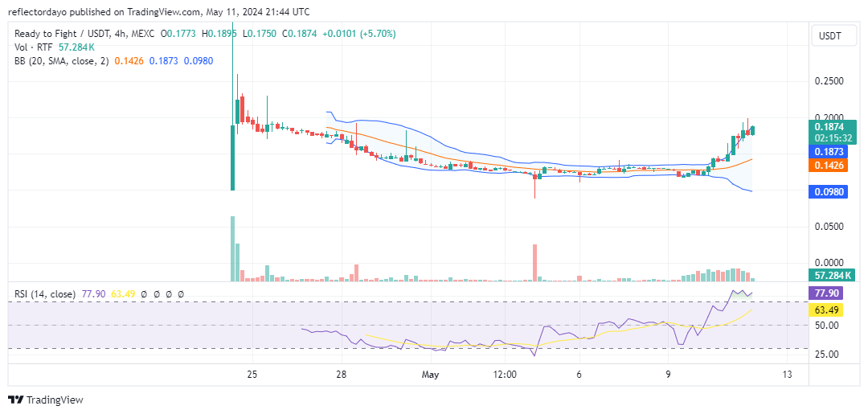Click the TradingView logo icon
Viewport: 868px width, 414px height.
pos(16,400)
